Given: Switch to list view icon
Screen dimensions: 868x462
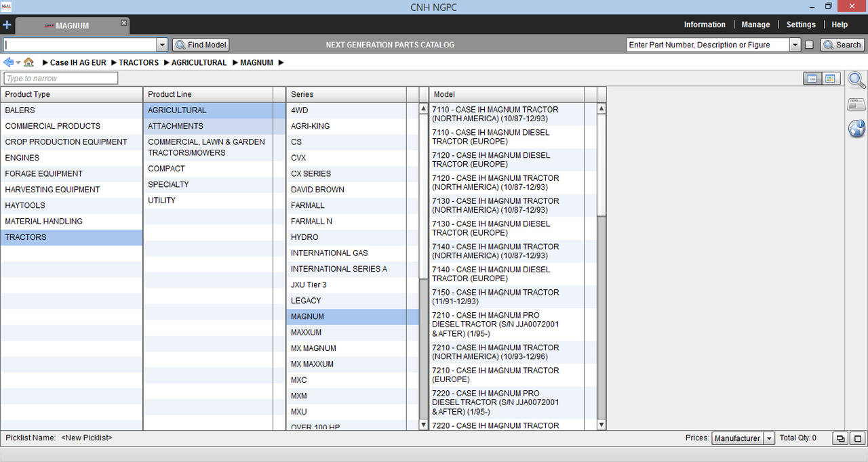Looking at the screenshot, I should pyautogui.click(x=812, y=79).
